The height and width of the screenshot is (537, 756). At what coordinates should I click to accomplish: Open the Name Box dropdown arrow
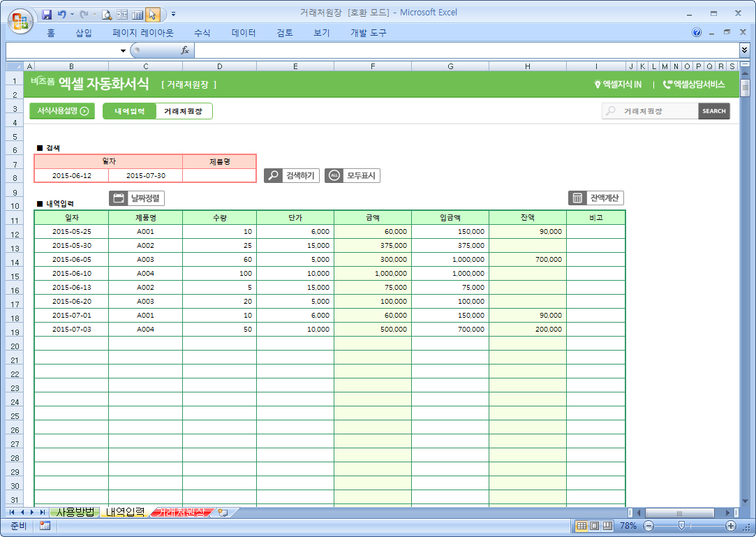[123, 50]
